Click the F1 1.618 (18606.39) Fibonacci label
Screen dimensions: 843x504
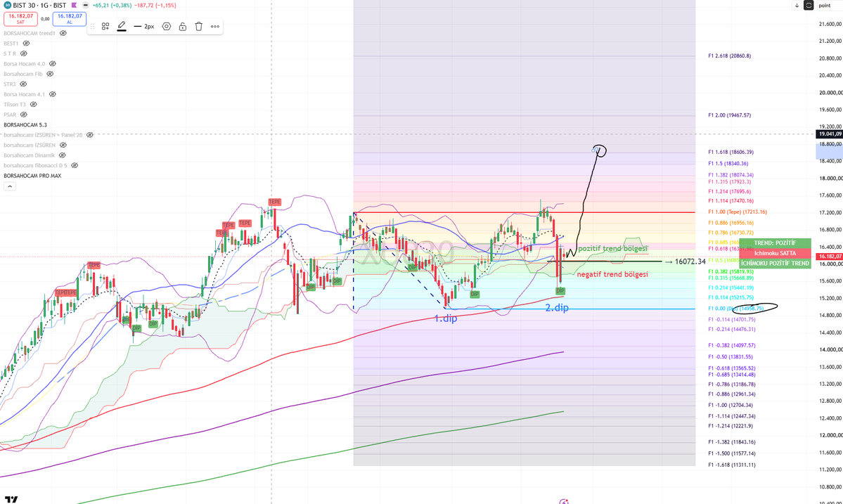[731, 153]
